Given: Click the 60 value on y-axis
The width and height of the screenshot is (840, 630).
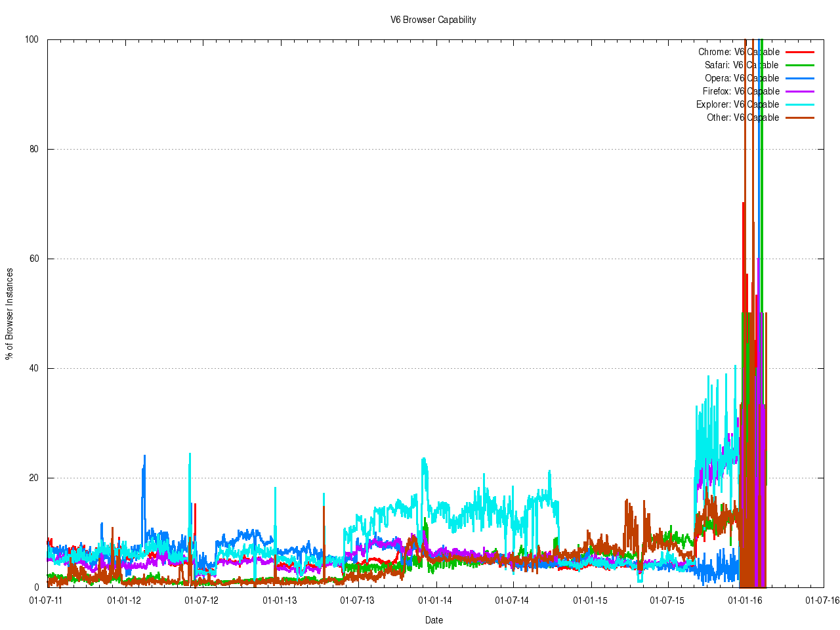Looking at the screenshot, I should pyautogui.click(x=33, y=259).
